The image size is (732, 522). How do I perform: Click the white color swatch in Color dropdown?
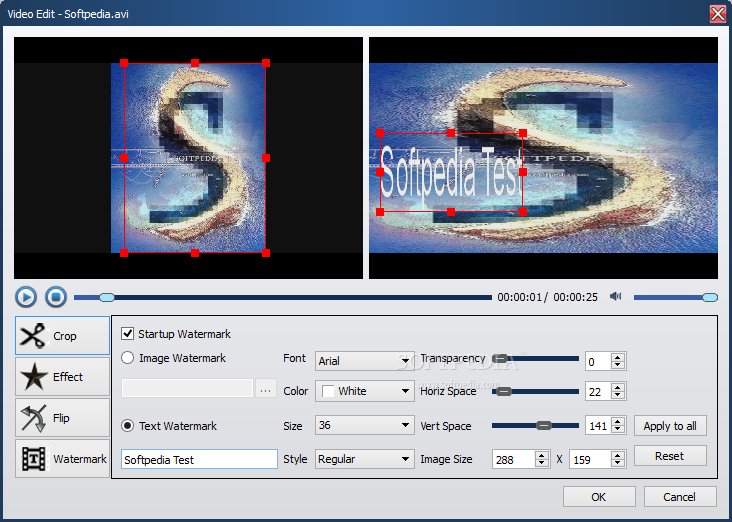pos(328,391)
